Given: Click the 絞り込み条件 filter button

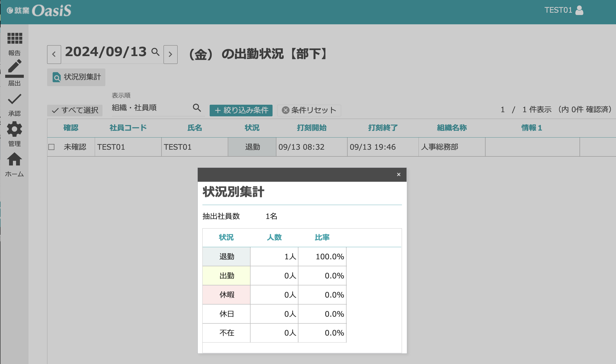Looking at the screenshot, I should point(241,110).
